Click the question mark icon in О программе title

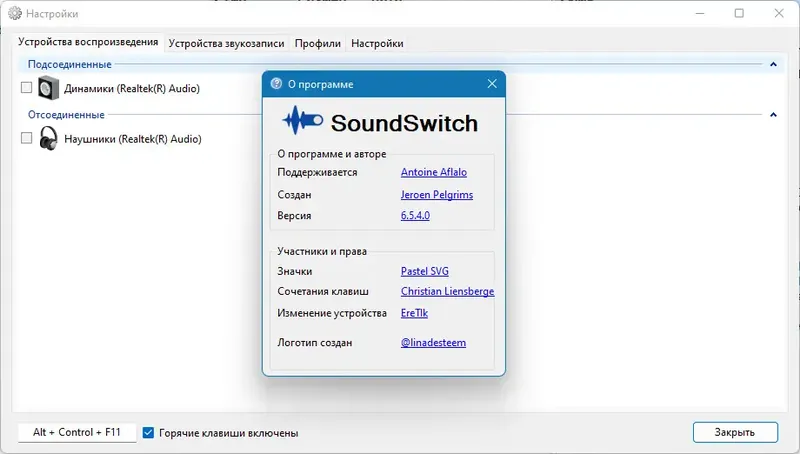(276, 84)
